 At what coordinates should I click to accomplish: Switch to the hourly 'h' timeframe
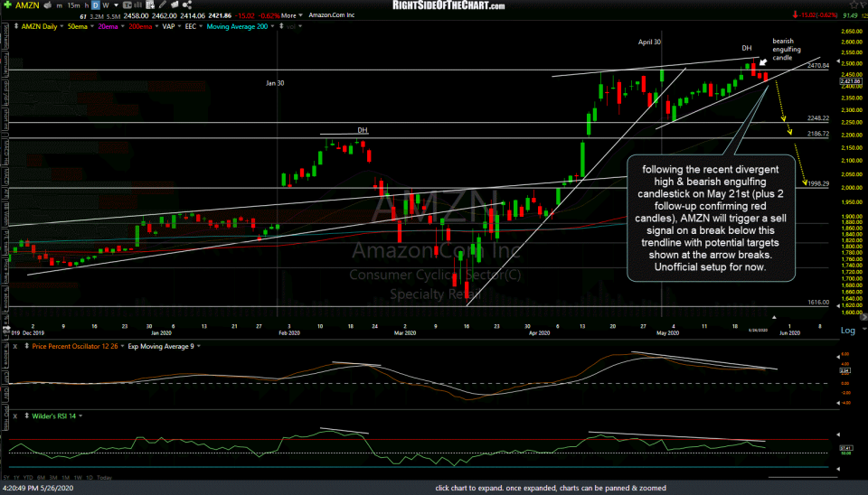click(87, 5)
